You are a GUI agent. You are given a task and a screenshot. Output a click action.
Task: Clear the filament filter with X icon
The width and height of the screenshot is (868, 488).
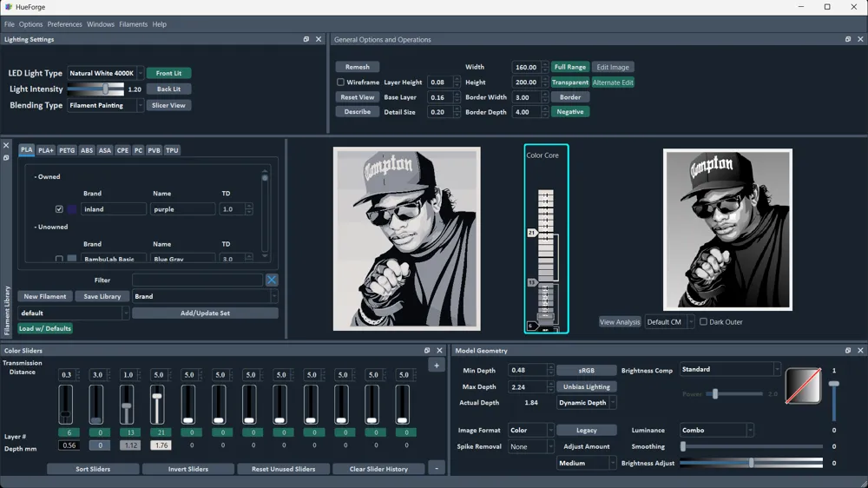coord(271,280)
